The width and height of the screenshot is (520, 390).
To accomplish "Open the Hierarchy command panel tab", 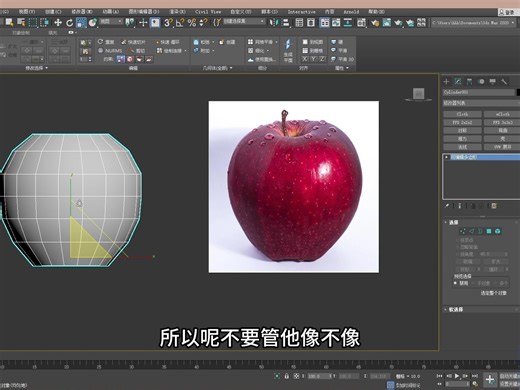I will (x=469, y=81).
